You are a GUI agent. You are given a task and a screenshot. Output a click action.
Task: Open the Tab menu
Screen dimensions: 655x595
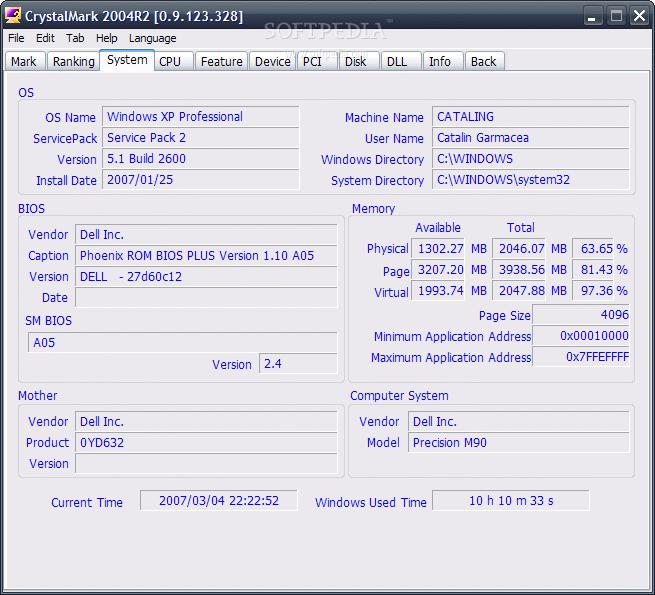coord(75,38)
